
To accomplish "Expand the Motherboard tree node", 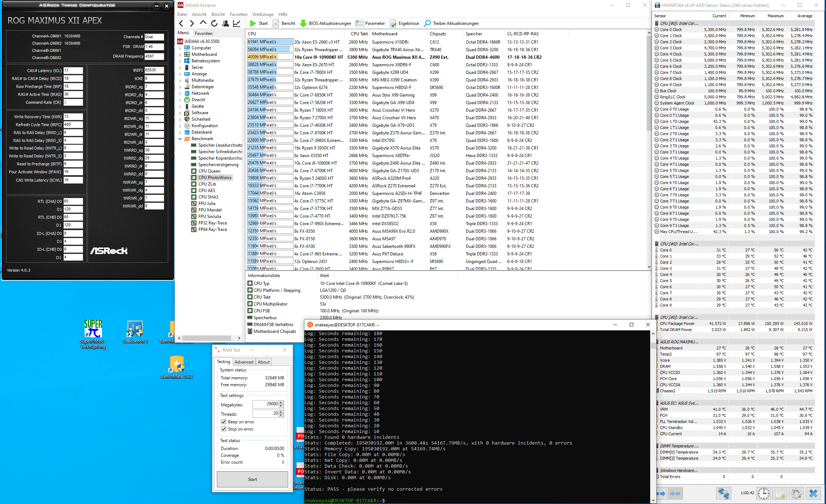I will [x=180, y=54].
